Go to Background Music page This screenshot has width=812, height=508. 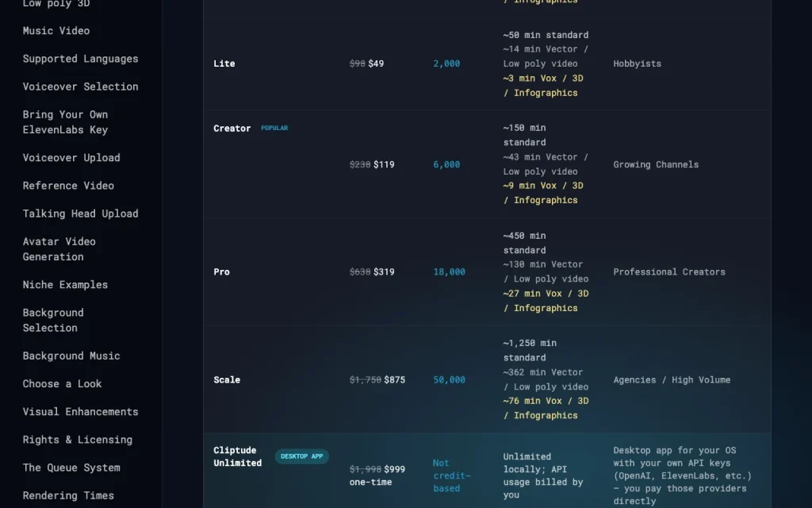click(71, 356)
